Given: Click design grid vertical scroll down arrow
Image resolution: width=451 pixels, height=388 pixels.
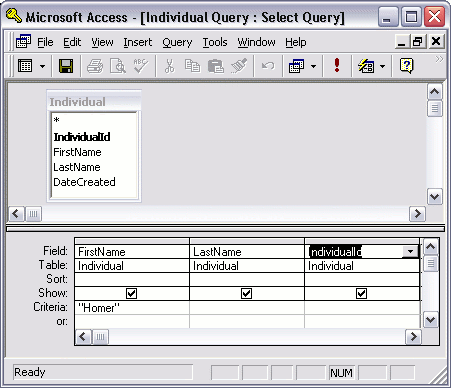Looking at the screenshot, I should coord(431,320).
